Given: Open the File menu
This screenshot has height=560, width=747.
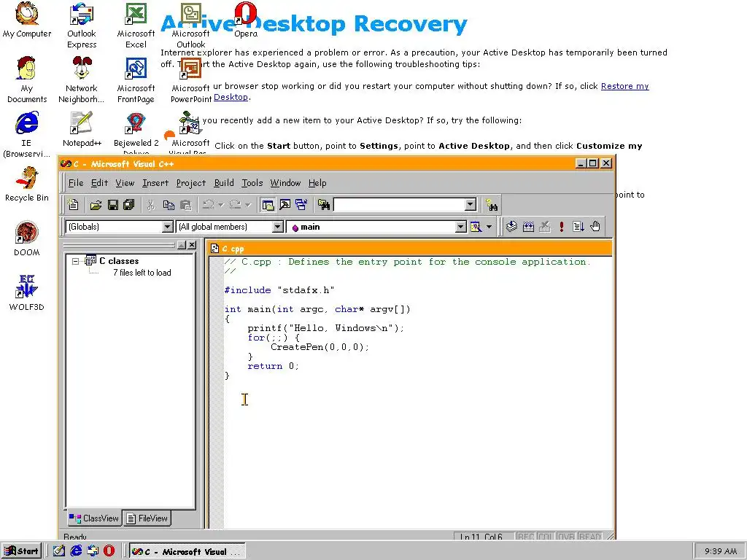Looking at the screenshot, I should (76, 183).
